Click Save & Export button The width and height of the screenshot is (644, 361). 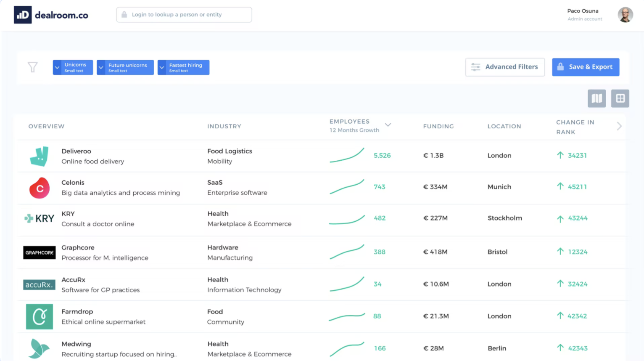coord(586,67)
